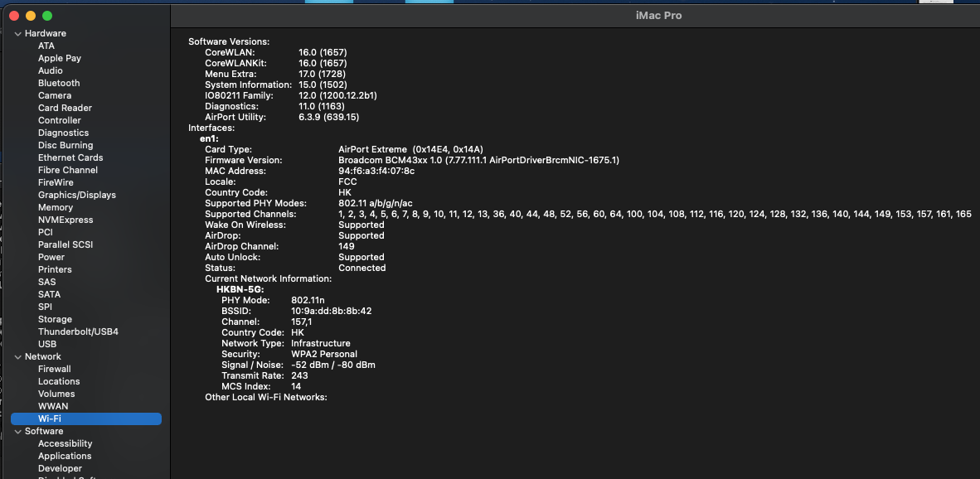980x479 pixels.
Task: Click the Supported Channels list value
Action: coord(655,214)
